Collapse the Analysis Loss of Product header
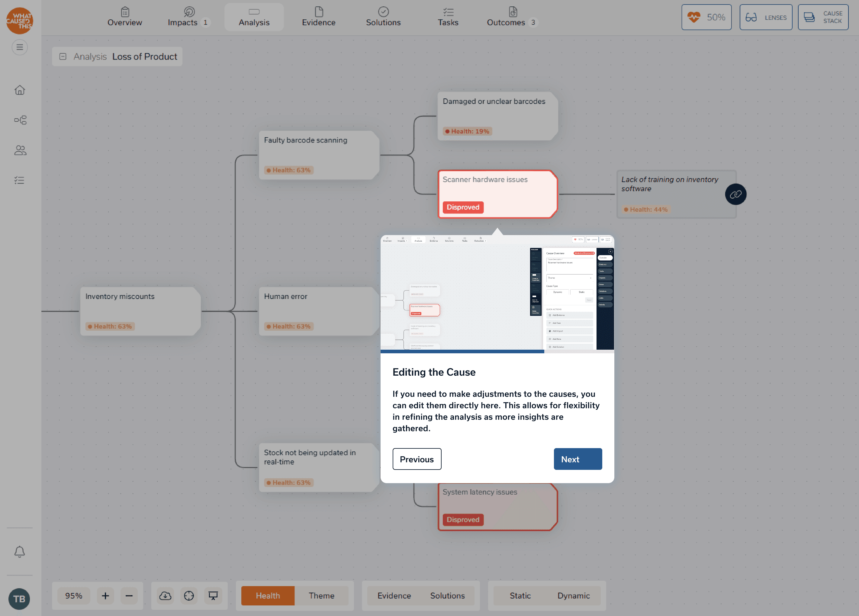 [x=63, y=56]
